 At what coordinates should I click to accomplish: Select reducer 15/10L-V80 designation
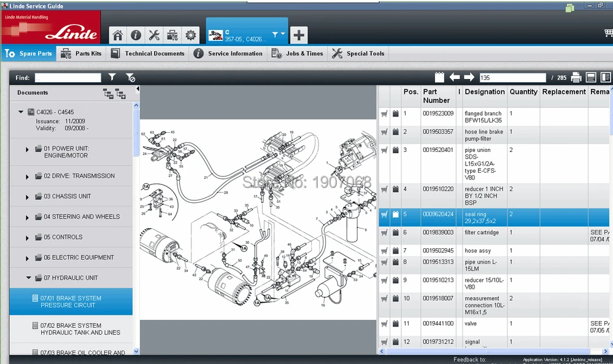[x=484, y=284]
